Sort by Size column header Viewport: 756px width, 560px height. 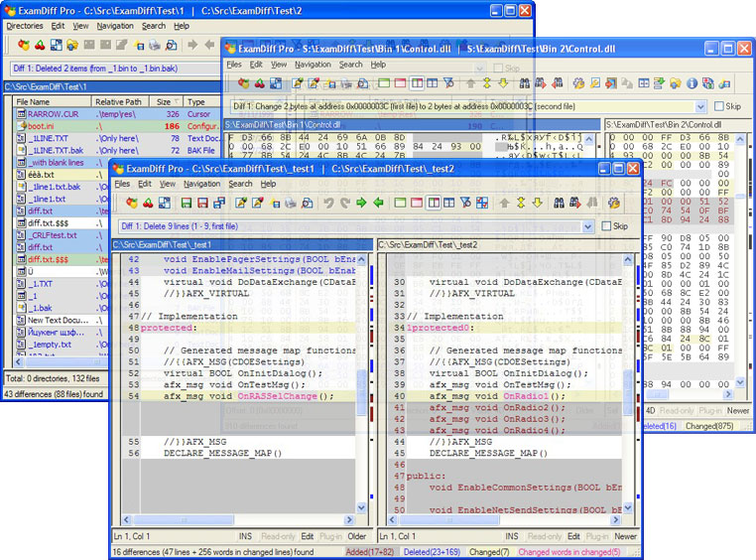(167, 102)
